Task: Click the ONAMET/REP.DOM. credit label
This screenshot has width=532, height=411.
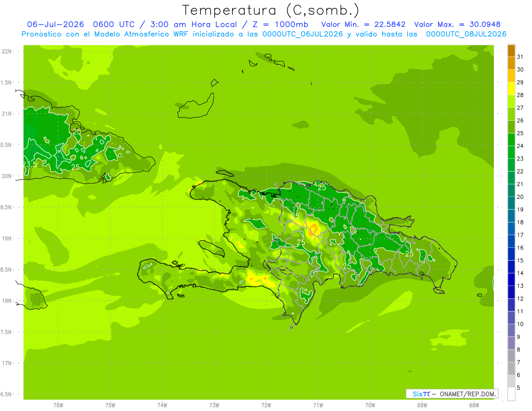Action: tap(468, 394)
